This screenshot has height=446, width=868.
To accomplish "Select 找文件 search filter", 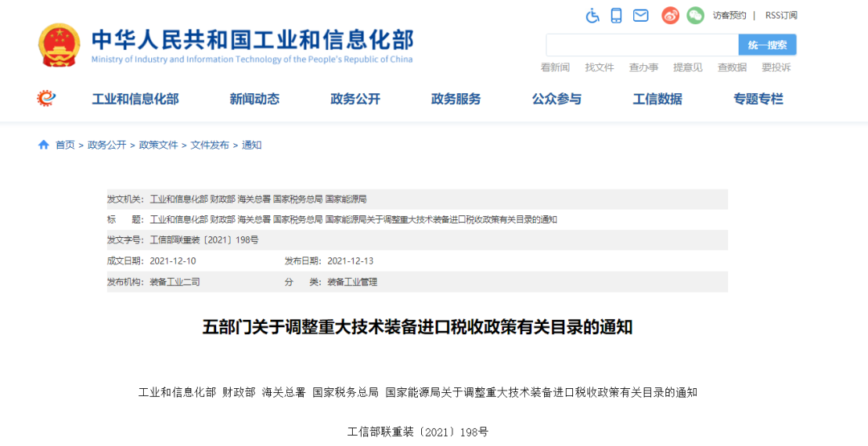I will [x=600, y=68].
